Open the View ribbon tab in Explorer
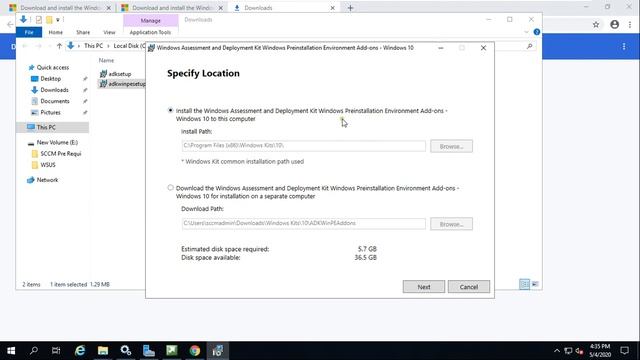 tap(109, 32)
